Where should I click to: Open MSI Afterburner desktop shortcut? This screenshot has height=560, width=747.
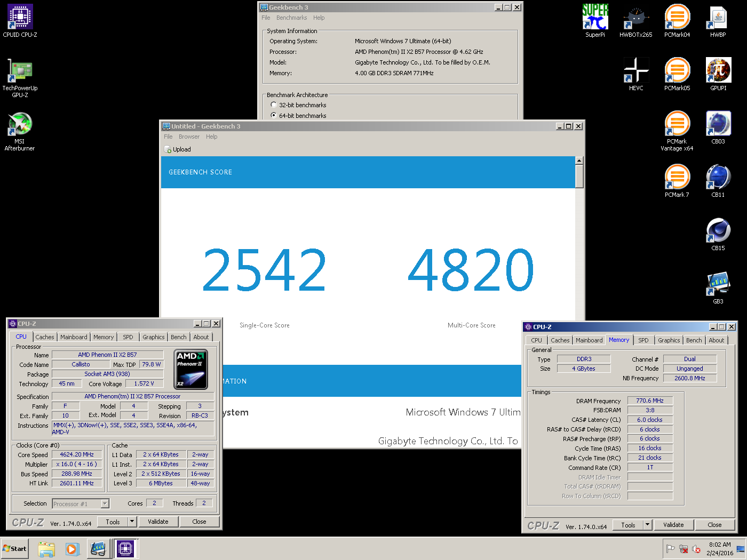[20, 131]
